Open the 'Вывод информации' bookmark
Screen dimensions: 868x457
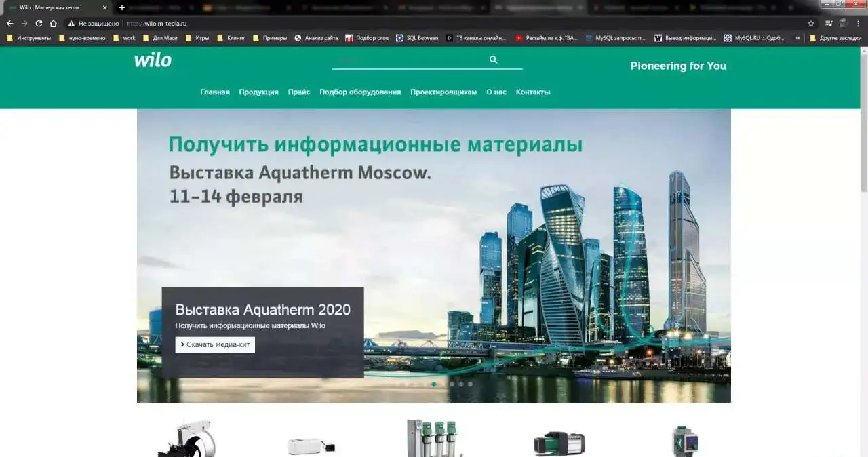point(685,38)
